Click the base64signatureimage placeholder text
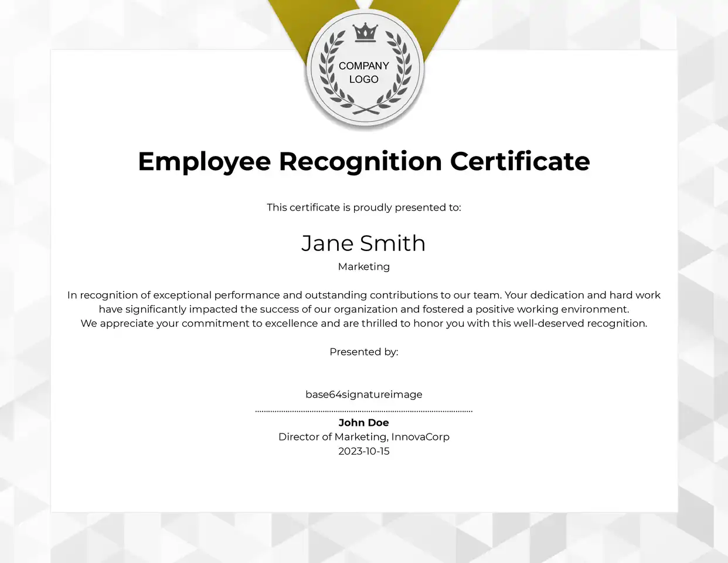This screenshot has width=728, height=563. point(363,394)
